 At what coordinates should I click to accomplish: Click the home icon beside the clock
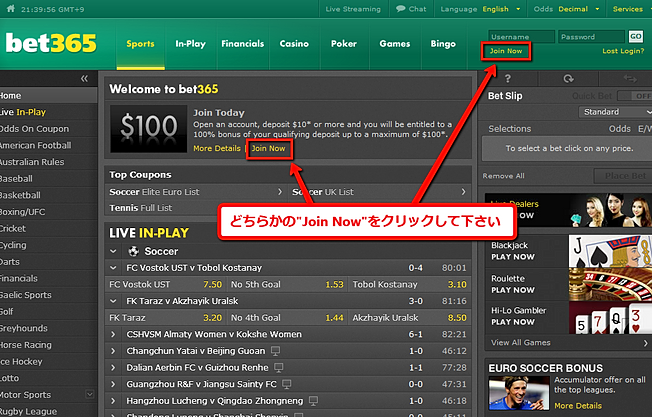pyautogui.click(x=10, y=9)
